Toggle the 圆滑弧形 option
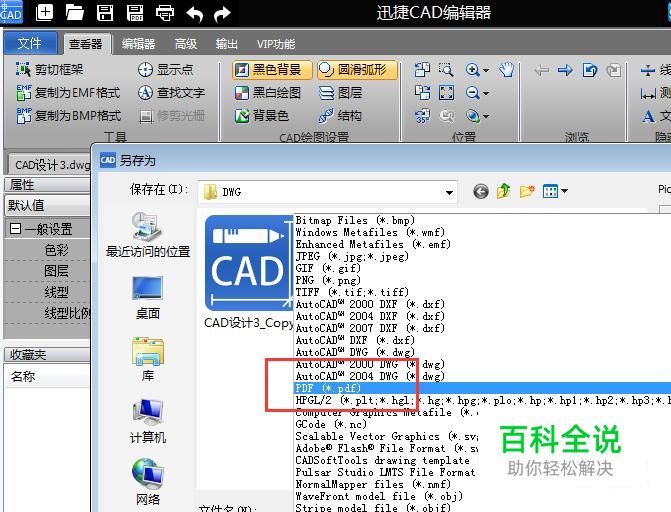 click(x=357, y=69)
